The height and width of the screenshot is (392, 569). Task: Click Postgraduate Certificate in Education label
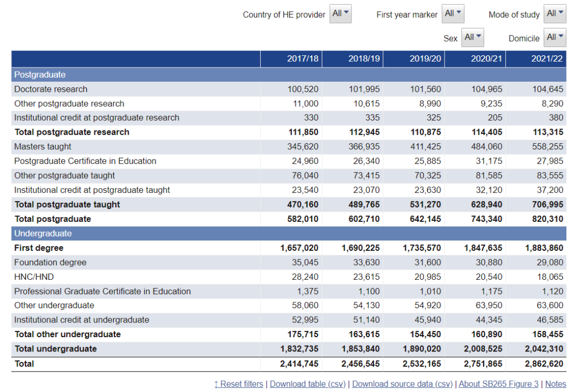(85, 161)
